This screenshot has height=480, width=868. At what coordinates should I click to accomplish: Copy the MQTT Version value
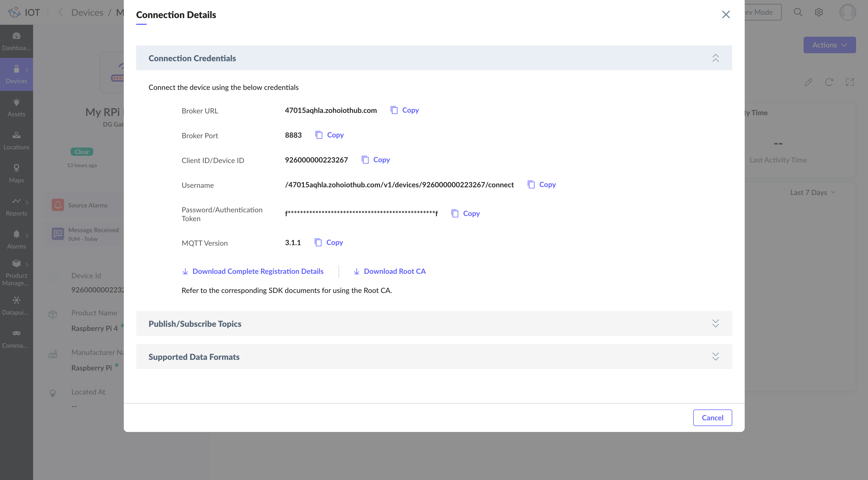pos(329,243)
